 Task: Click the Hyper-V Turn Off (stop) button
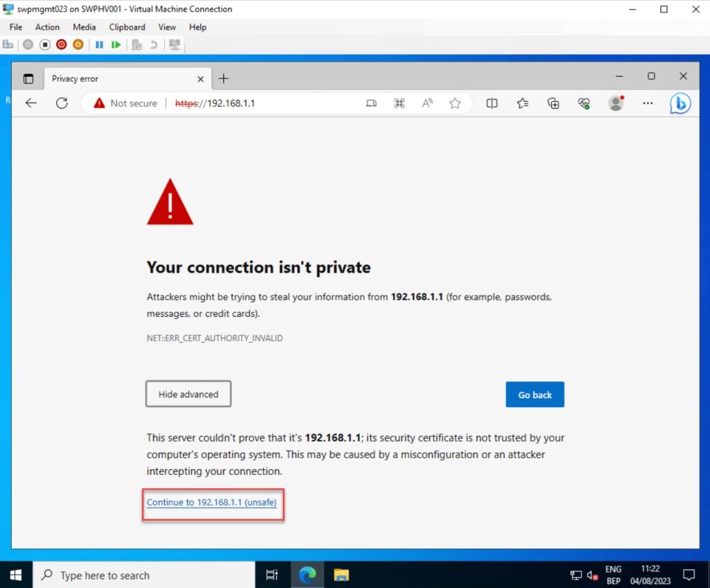44,44
